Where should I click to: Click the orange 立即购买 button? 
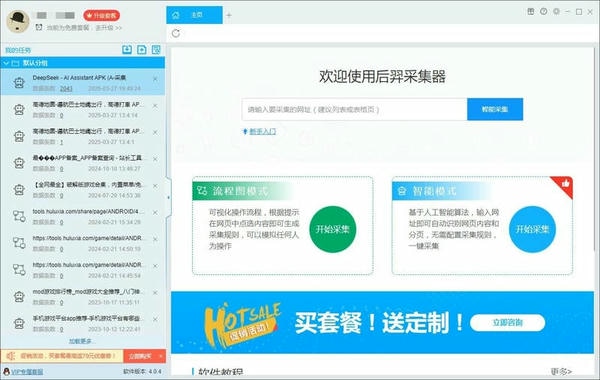click(x=140, y=356)
